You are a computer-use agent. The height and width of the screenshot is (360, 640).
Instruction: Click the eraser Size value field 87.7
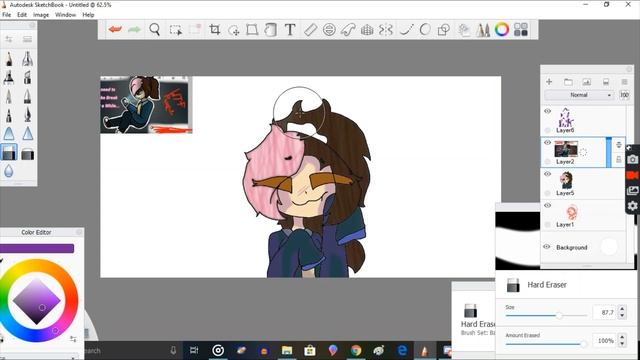click(604, 312)
